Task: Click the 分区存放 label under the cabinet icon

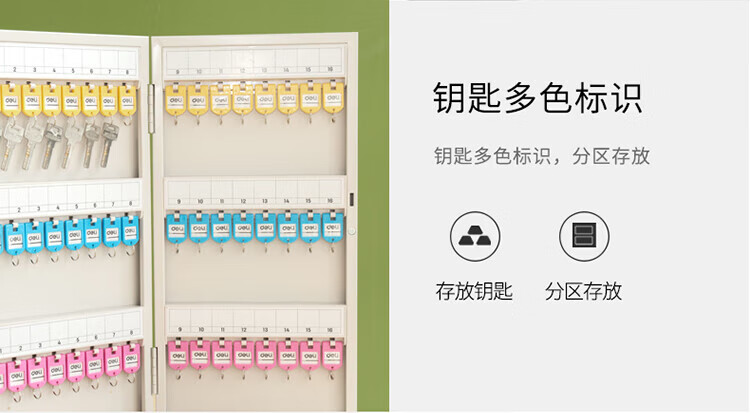Action: coord(583,291)
